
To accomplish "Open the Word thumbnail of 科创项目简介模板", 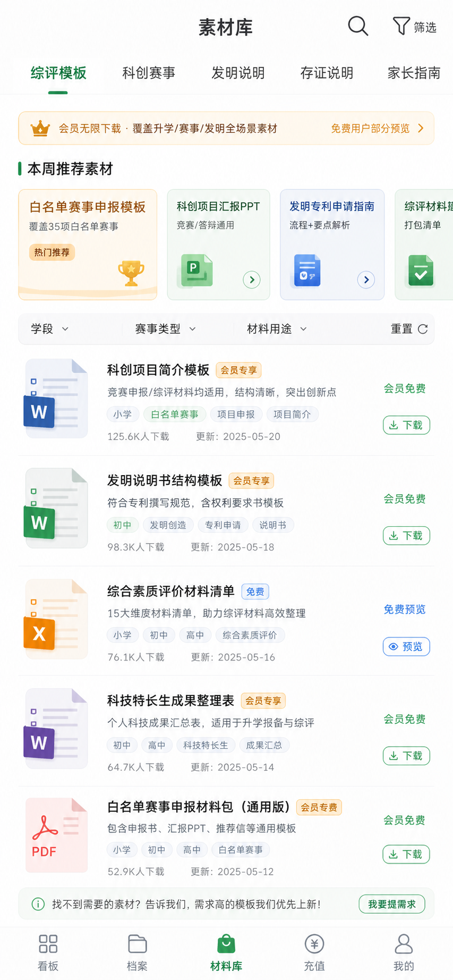I will [x=56, y=399].
